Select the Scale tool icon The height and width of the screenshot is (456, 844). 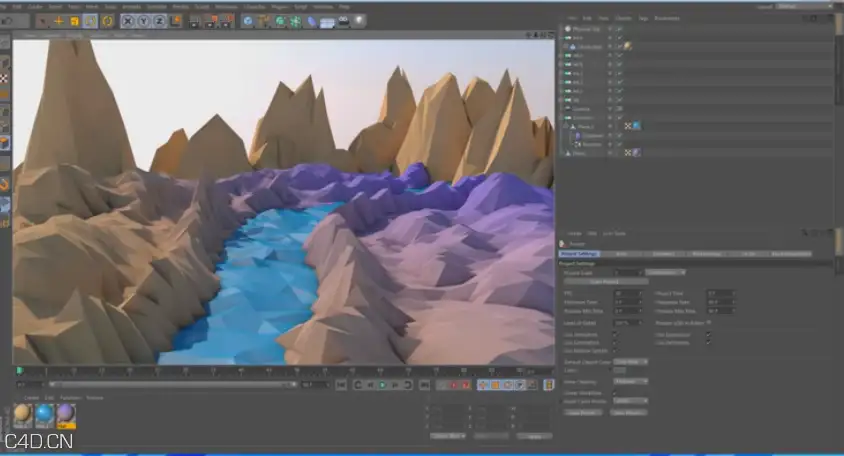[75, 21]
